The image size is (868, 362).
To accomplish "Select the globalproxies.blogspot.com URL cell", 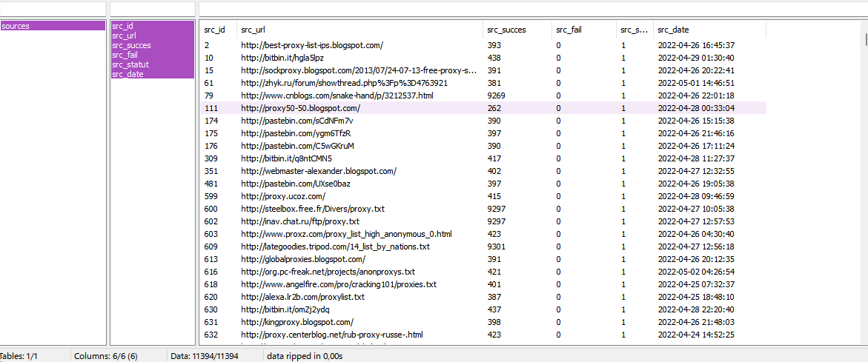I will coord(303,258).
